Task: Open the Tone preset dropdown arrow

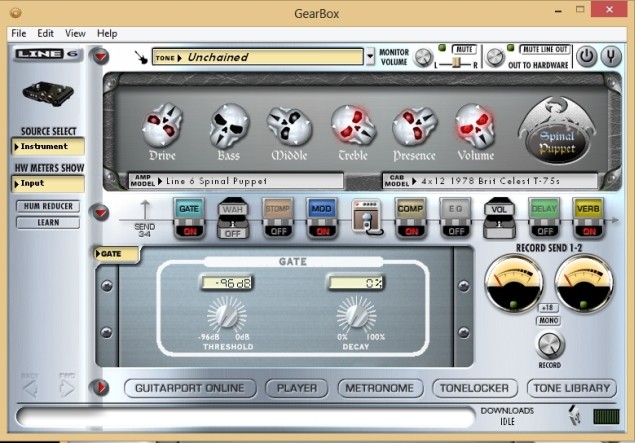Action: pos(370,57)
